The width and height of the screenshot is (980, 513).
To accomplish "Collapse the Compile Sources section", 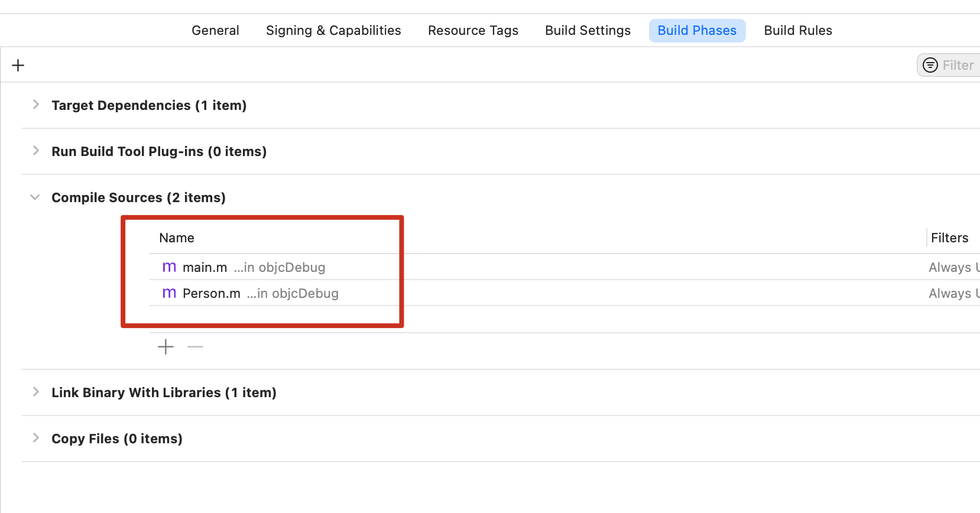I will coord(35,197).
